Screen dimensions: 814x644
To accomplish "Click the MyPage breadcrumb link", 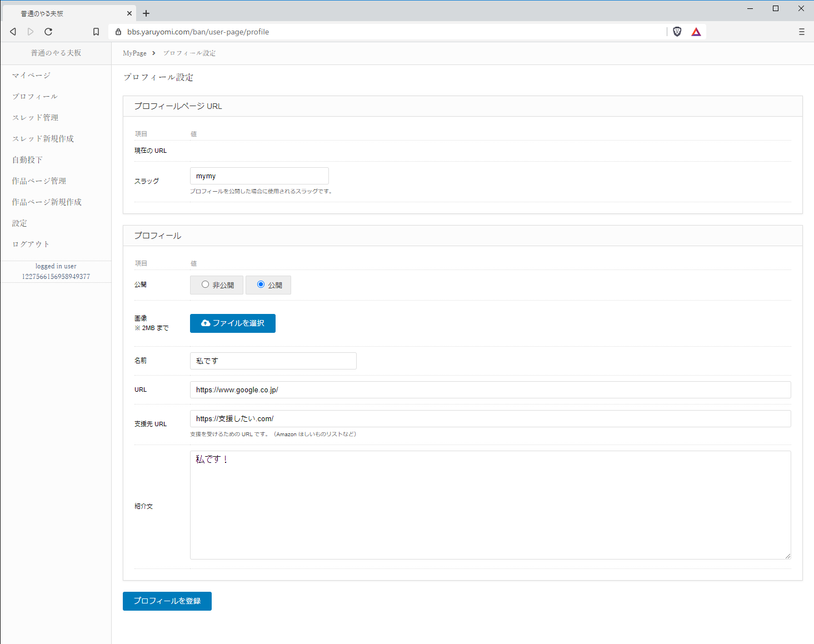I will click(x=134, y=53).
